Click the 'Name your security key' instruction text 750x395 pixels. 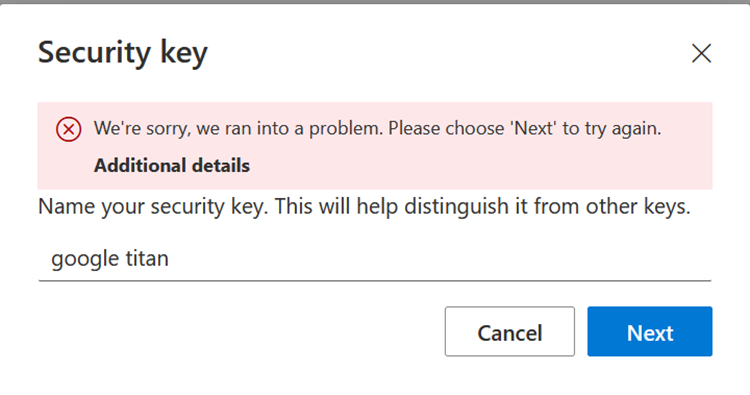364,207
